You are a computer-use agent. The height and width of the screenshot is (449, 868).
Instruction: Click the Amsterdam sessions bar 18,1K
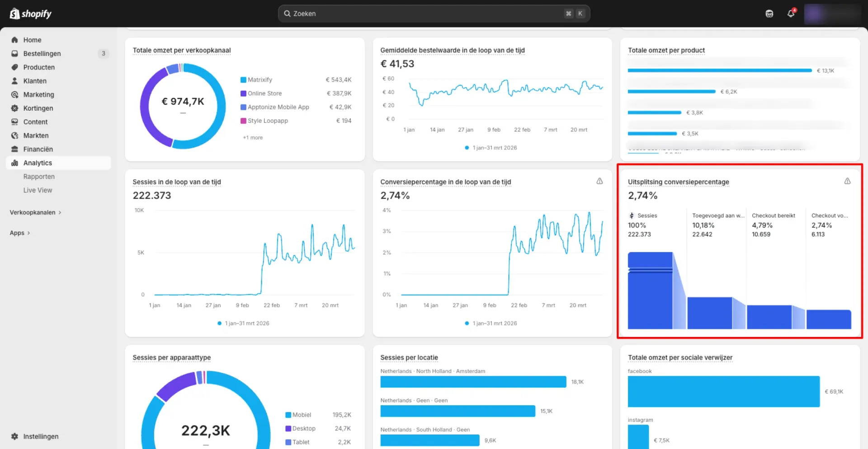coord(473,382)
